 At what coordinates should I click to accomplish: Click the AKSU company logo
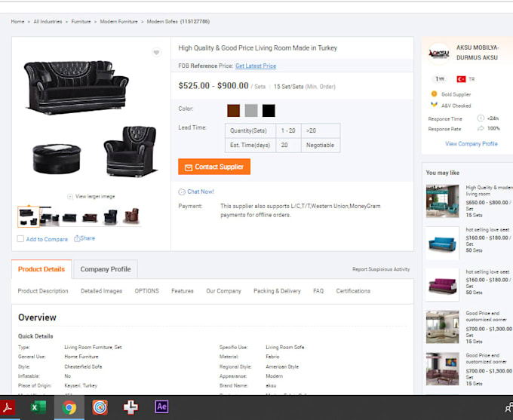(439, 54)
